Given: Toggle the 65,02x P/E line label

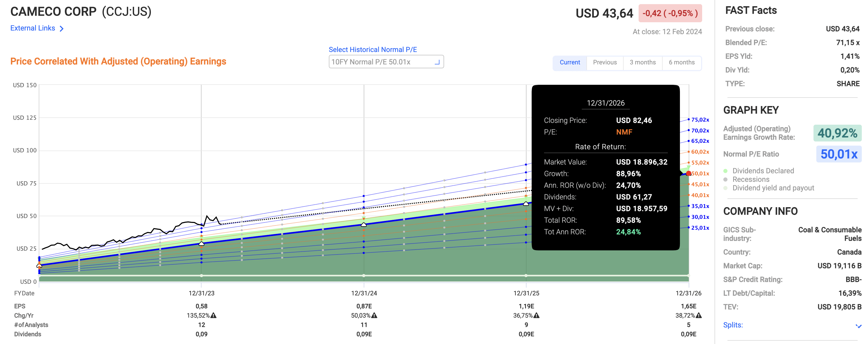Looking at the screenshot, I should coord(700,141).
